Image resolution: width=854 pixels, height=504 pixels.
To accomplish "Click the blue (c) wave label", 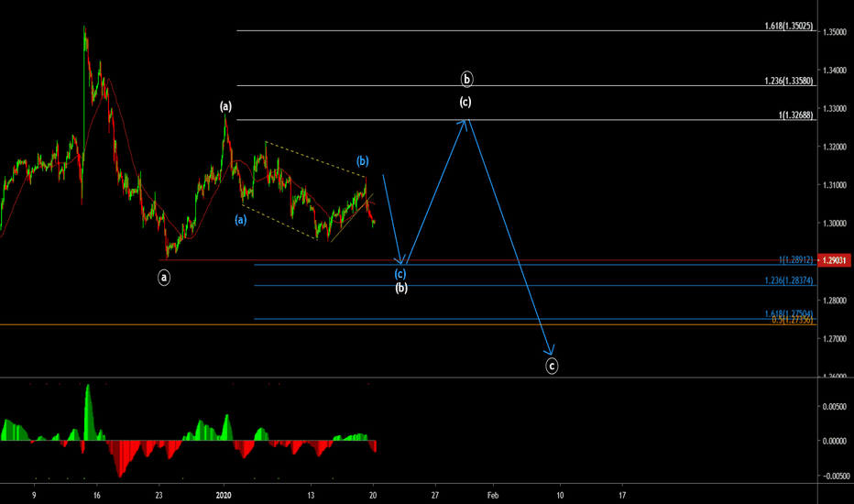I will (400, 273).
